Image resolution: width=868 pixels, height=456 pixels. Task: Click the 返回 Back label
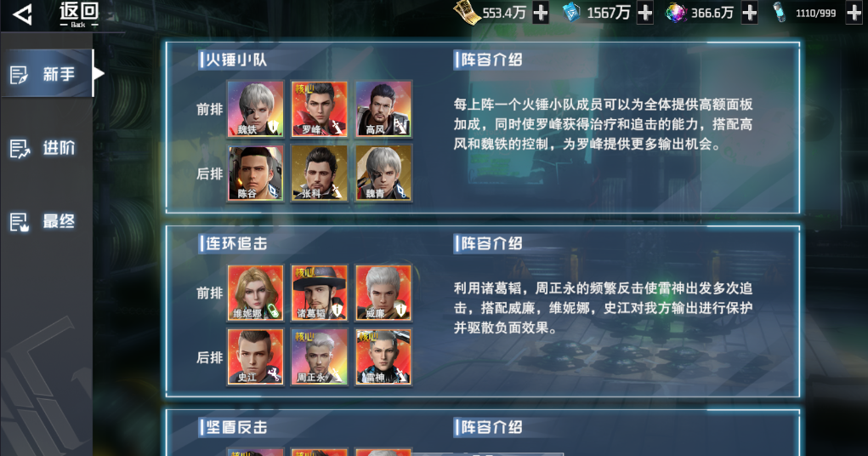point(79,15)
